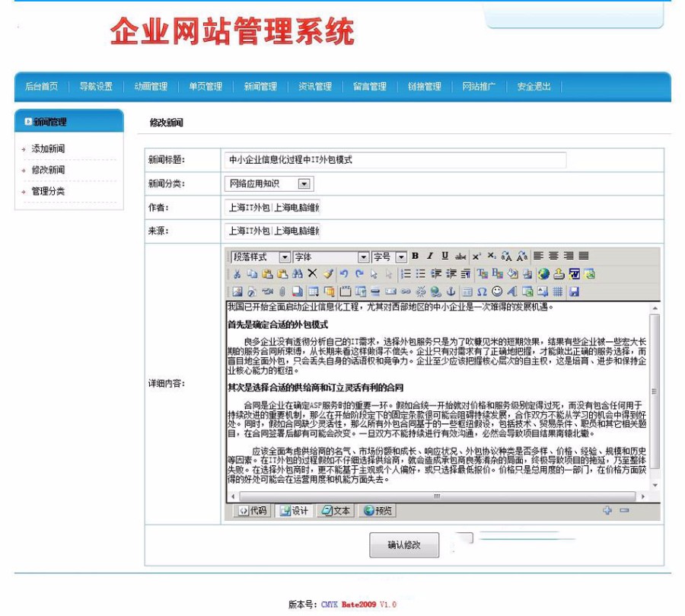
Task: Click the 新闻标题 title input field
Action: coord(395,160)
